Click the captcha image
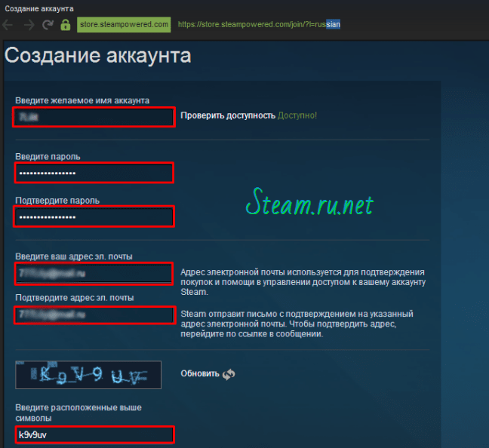The height and width of the screenshot is (448, 489). 88,375
